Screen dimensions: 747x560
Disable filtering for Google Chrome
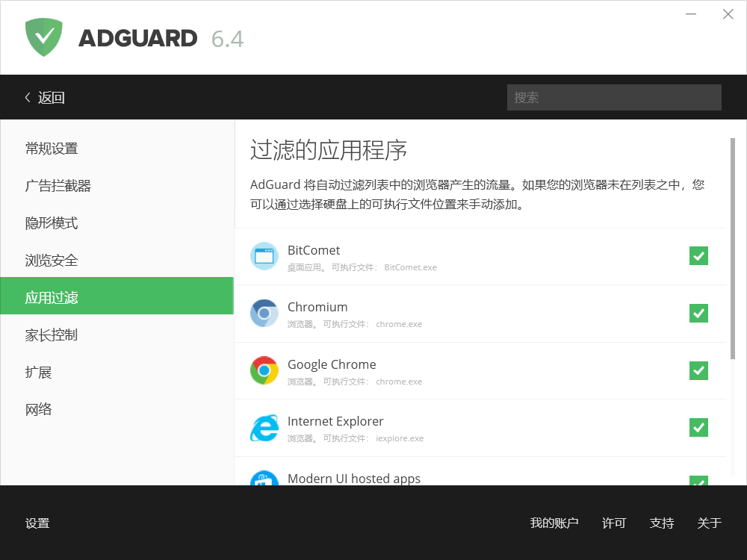[698, 370]
